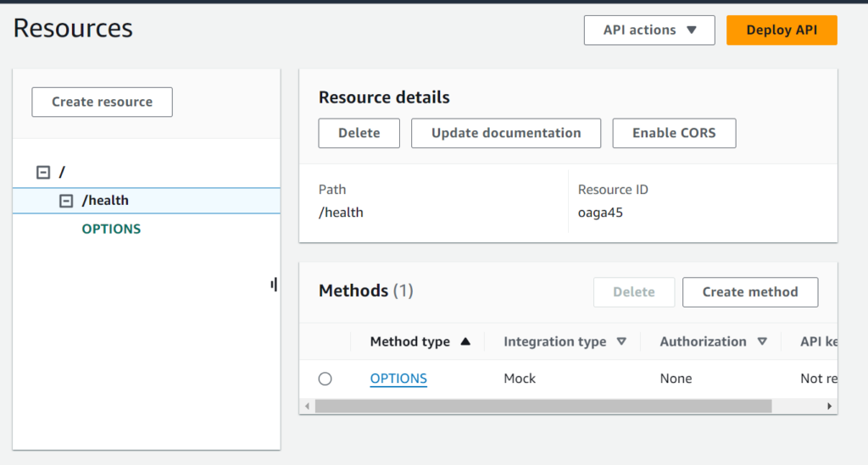Screen dimensions: 868x465
Task: Sort by Integration type arrow icon
Action: 621,342
